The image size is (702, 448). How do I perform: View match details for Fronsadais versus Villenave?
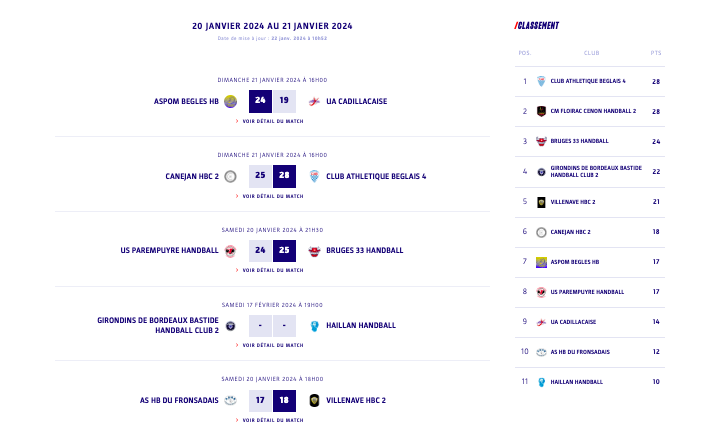pos(272,420)
